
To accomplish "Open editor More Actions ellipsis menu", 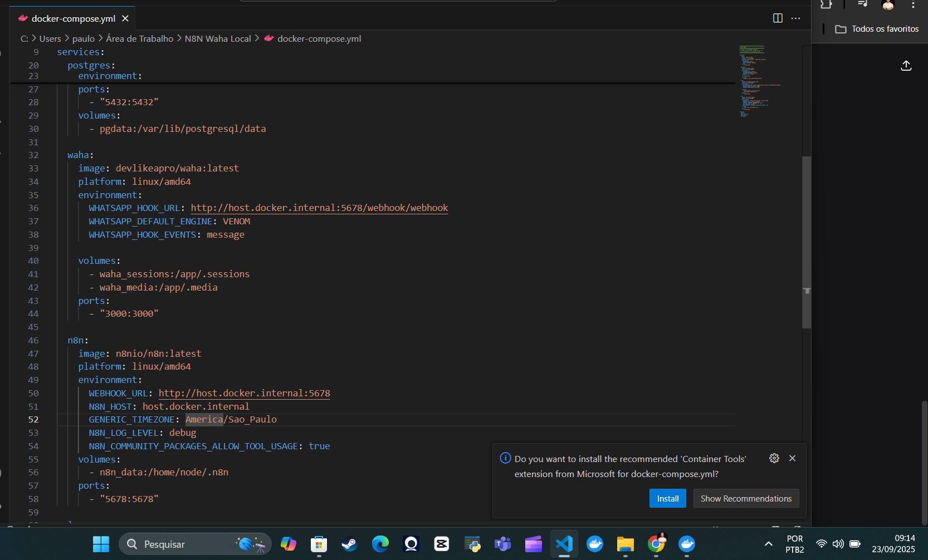I will click(795, 18).
